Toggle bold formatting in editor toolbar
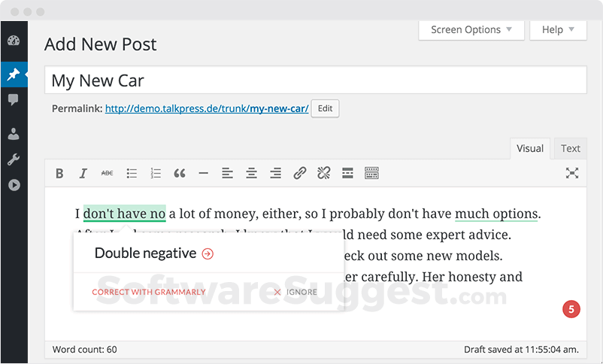The height and width of the screenshot is (364, 603). pyautogui.click(x=59, y=174)
